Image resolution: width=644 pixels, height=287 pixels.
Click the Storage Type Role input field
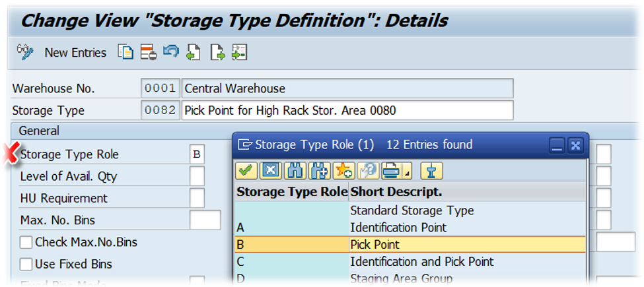point(197,154)
